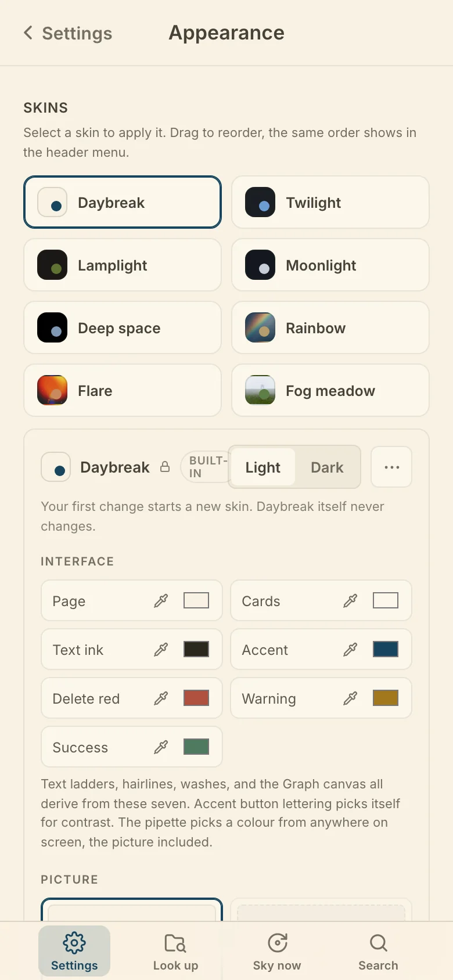Viewport: 453px width, 980px height.
Task: Click the Success pipette icon
Action: [161, 747]
